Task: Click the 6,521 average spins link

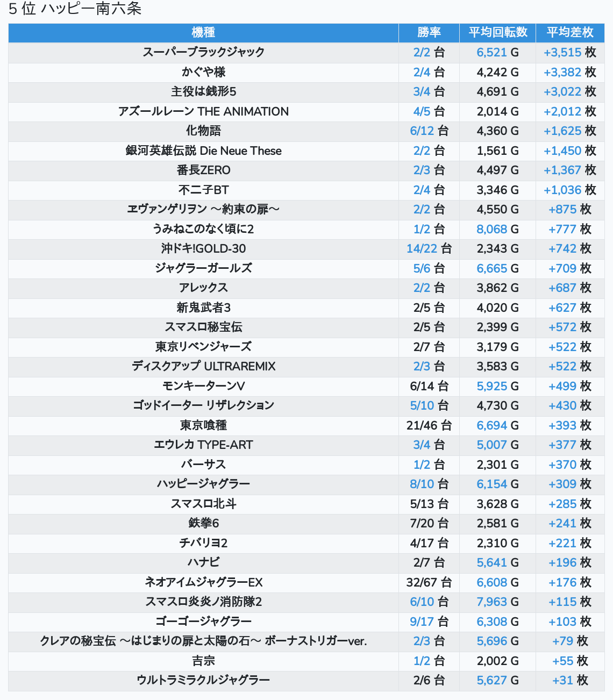Action: point(491,53)
